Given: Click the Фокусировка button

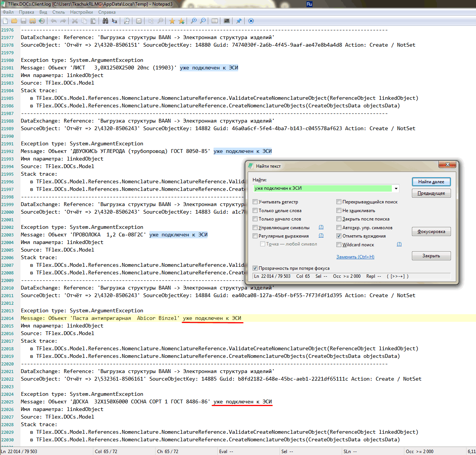Looking at the screenshot, I should (x=431, y=231).
